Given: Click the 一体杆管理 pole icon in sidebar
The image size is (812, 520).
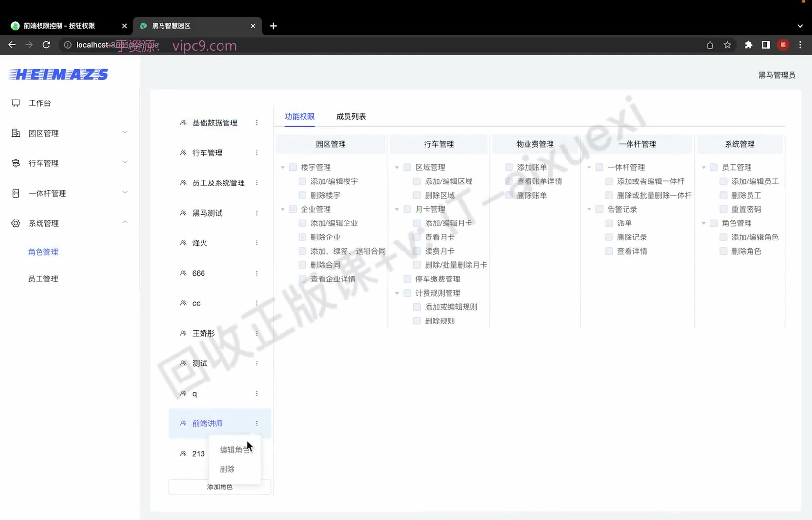Looking at the screenshot, I should (16, 193).
